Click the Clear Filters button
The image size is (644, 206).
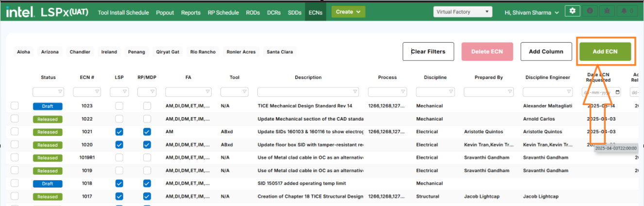[428, 51]
